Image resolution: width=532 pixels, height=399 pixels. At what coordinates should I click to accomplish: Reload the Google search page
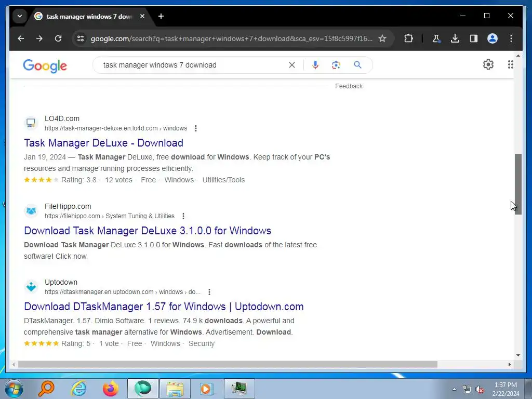[x=58, y=38]
